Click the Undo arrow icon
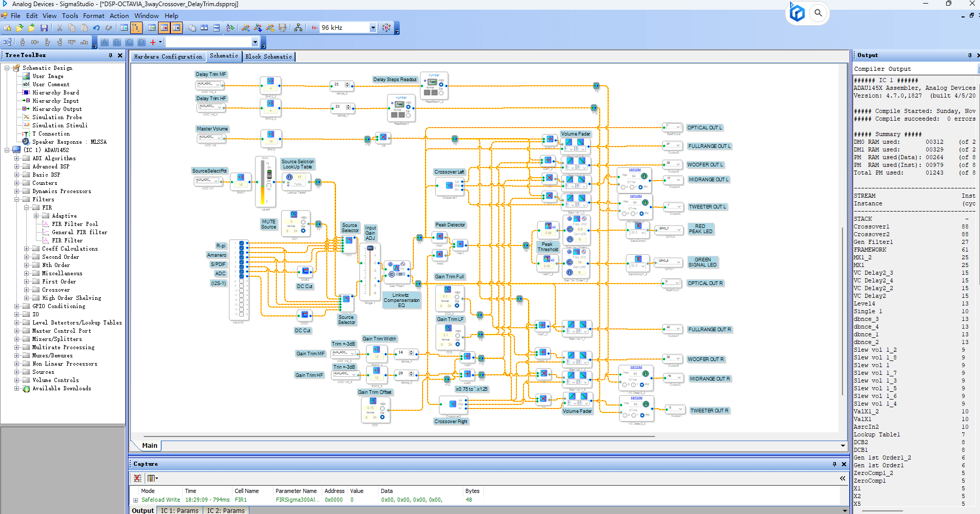Screen dimensions: 980x514 96,28
